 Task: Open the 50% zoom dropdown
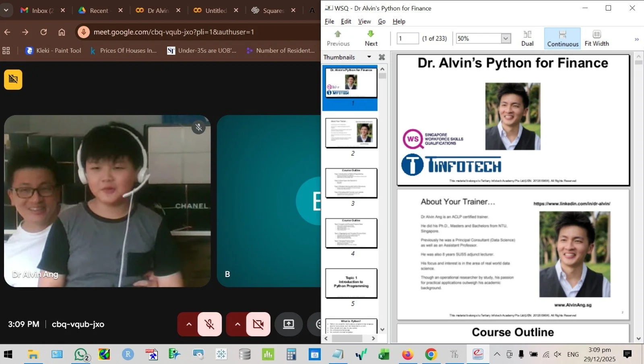tap(506, 39)
